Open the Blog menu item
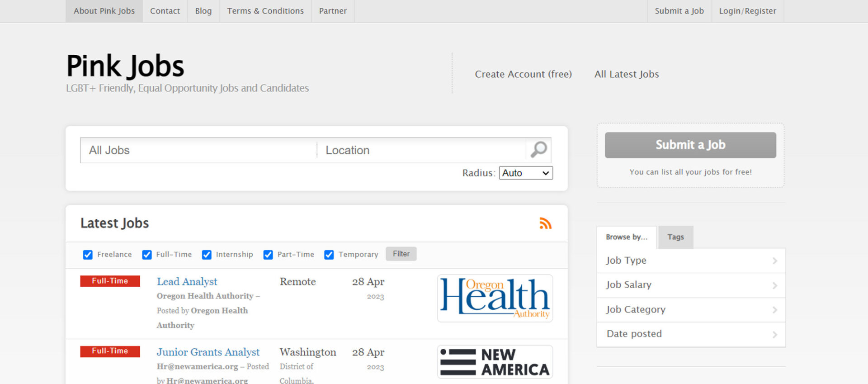The height and width of the screenshot is (384, 868). point(203,11)
